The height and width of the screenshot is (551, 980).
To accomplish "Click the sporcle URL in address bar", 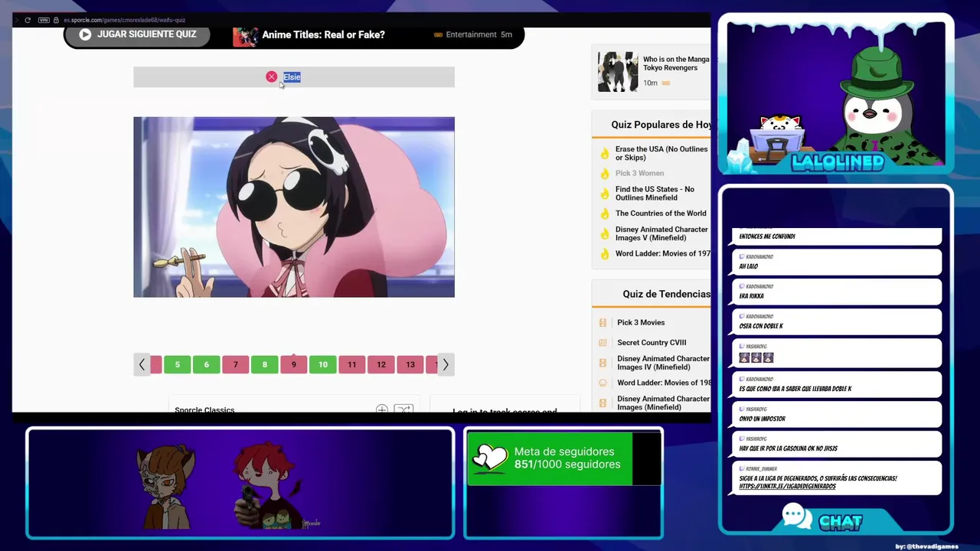I will point(124,20).
